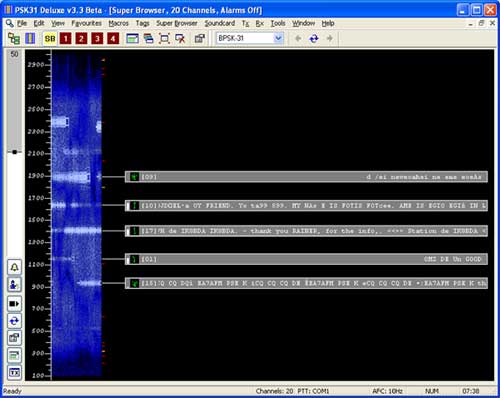Open the Soundcard menu
Screen dimensions: 500x398
point(220,23)
